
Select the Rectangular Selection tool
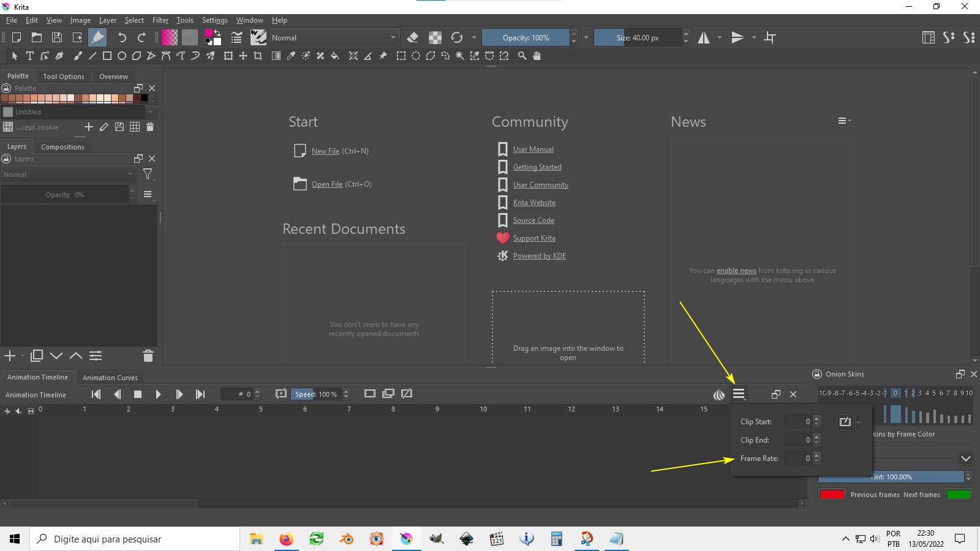[401, 56]
